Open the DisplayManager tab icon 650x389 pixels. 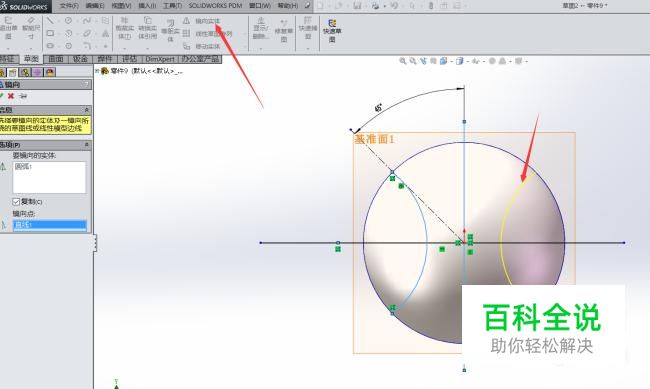pos(50,72)
